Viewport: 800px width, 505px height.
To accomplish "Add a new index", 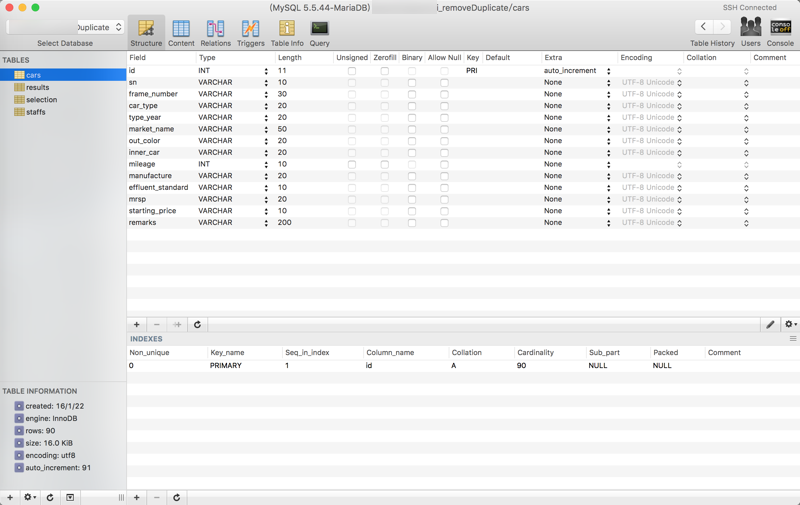I will tap(137, 497).
